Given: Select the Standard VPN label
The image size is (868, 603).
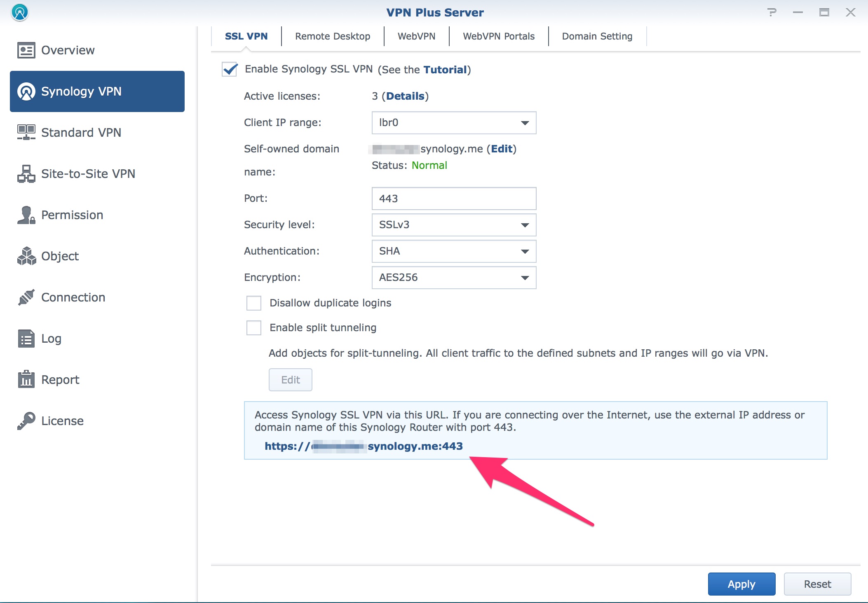Looking at the screenshot, I should (81, 133).
